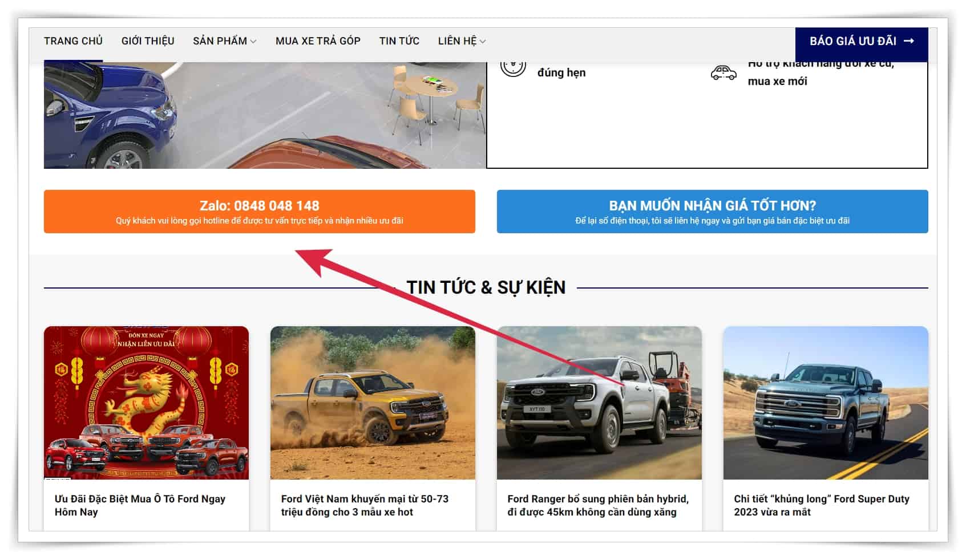966x560 pixels.
Task: Open the TIN TỨC nav item
Action: tap(399, 41)
